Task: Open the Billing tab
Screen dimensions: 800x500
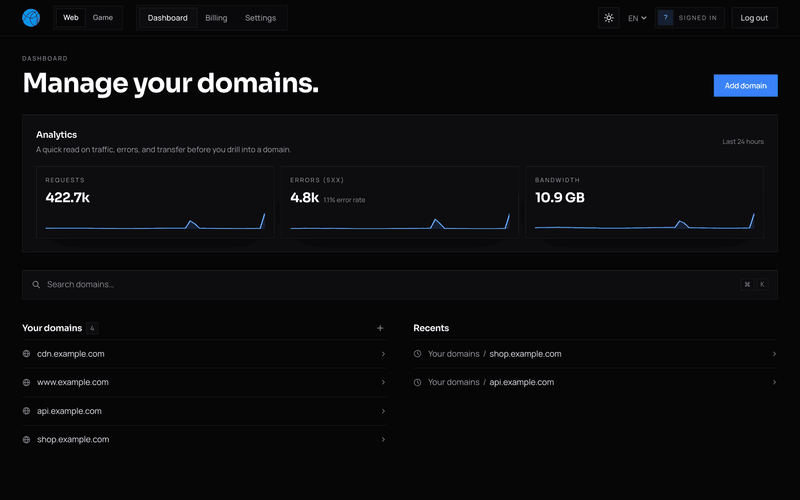Action: [216, 18]
